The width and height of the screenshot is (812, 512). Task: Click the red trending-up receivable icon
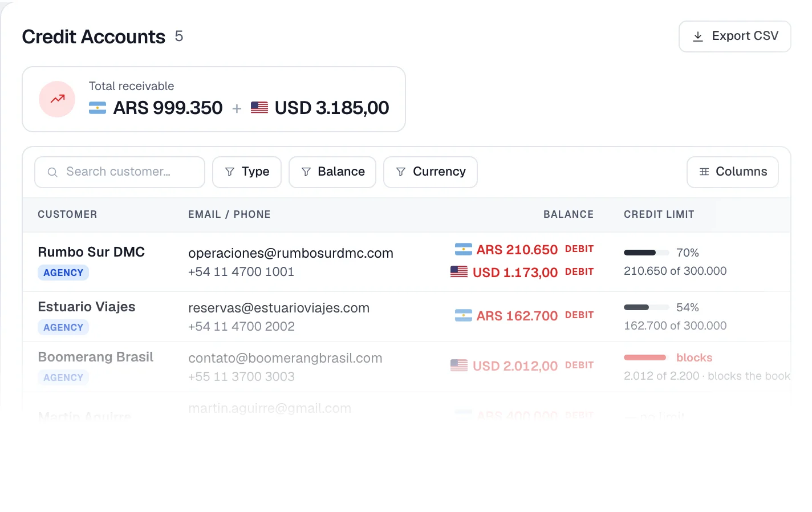[x=57, y=99]
